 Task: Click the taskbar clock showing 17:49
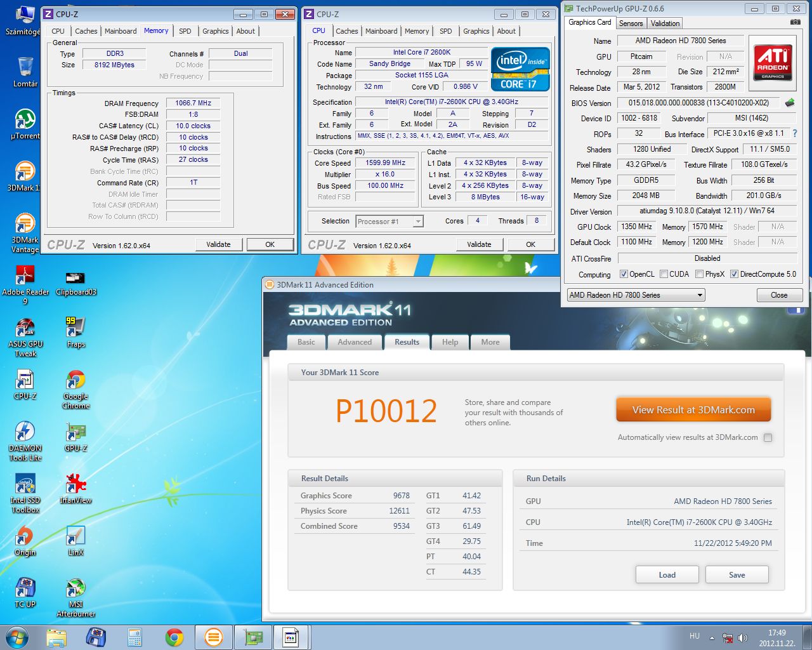pyautogui.click(x=777, y=638)
